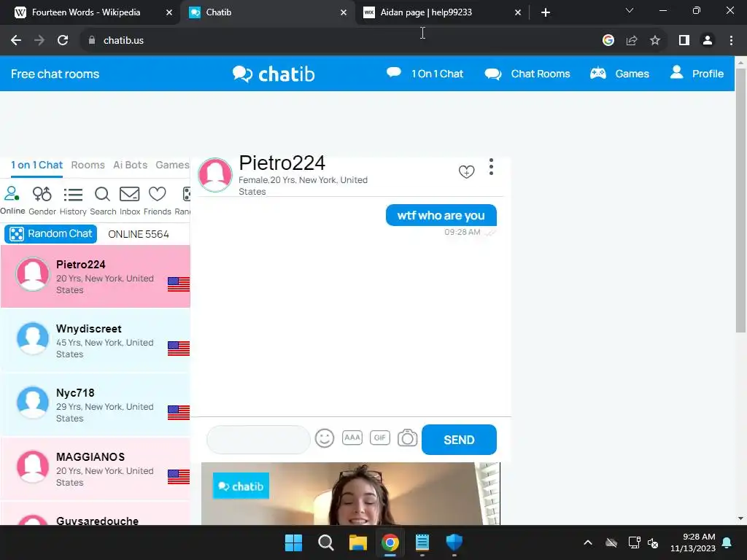Start a Random Chat
747x560 pixels.
pyautogui.click(x=50, y=234)
